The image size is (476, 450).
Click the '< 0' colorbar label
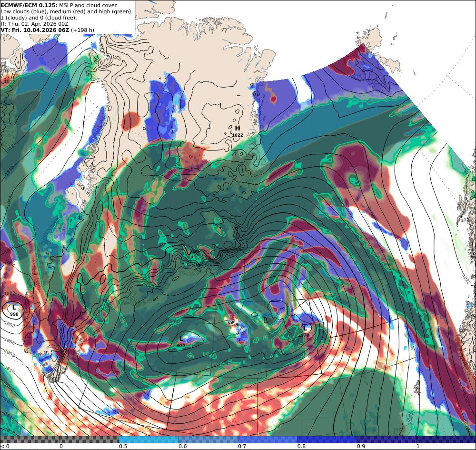coord(5,446)
